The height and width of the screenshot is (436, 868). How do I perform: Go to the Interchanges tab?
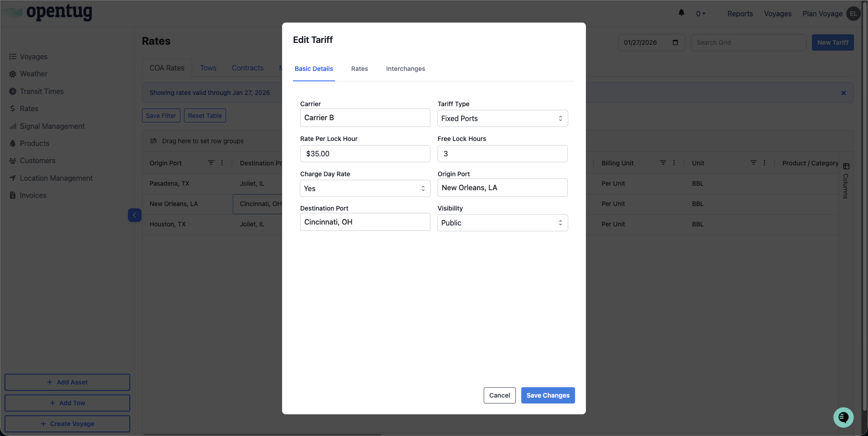point(405,69)
